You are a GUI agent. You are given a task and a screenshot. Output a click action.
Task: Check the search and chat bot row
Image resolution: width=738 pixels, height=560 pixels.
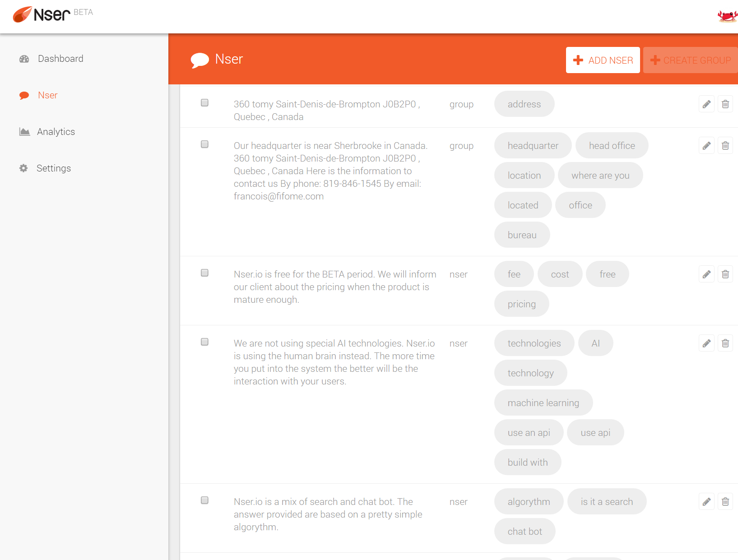(204, 500)
